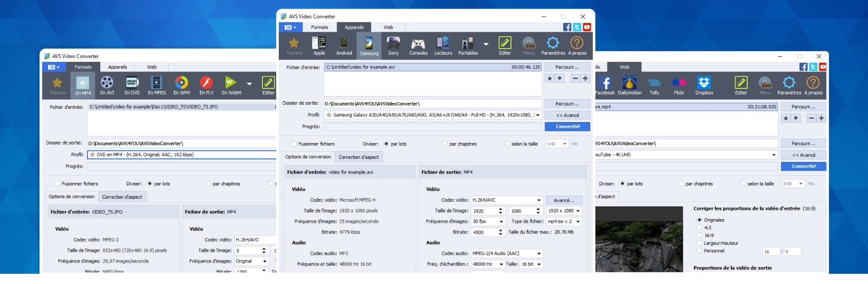Select the Portables icon in center window
This screenshot has height=284, width=868.
coord(468,45)
